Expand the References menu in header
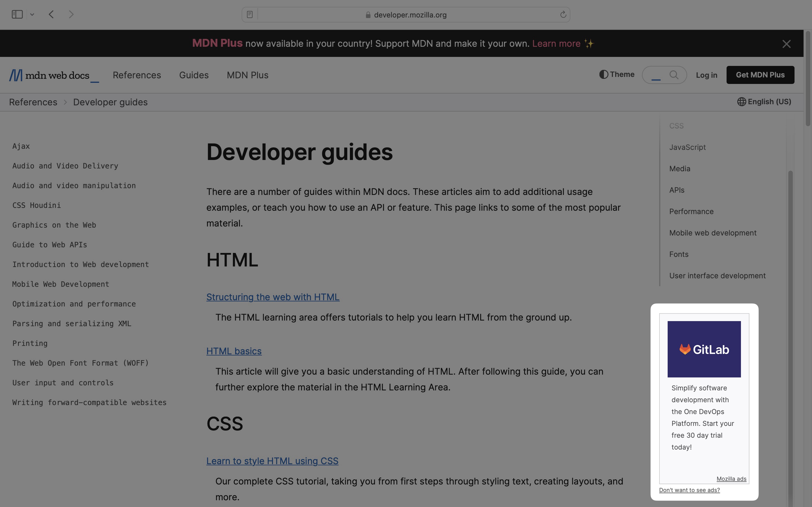 pyautogui.click(x=136, y=75)
